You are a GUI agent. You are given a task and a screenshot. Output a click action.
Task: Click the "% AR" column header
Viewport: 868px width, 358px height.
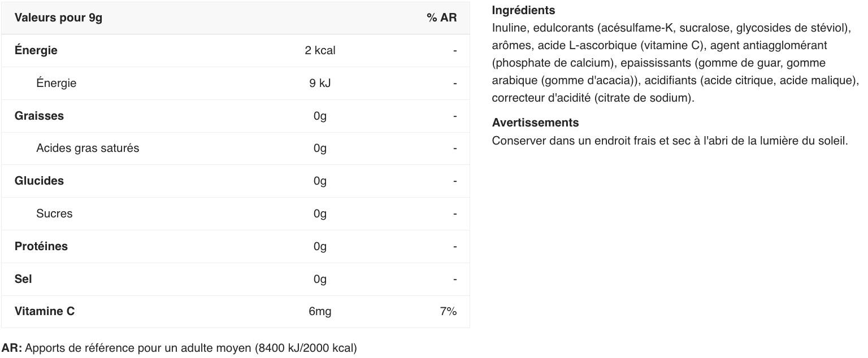441,18
